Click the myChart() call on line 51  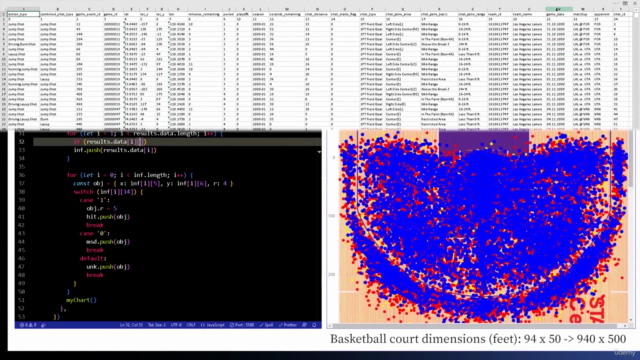(x=81, y=300)
